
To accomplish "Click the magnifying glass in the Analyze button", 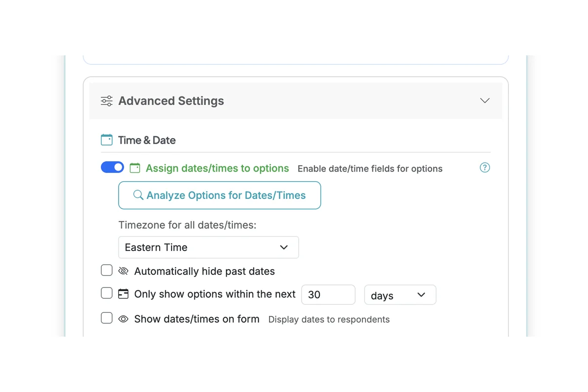I will click(138, 195).
